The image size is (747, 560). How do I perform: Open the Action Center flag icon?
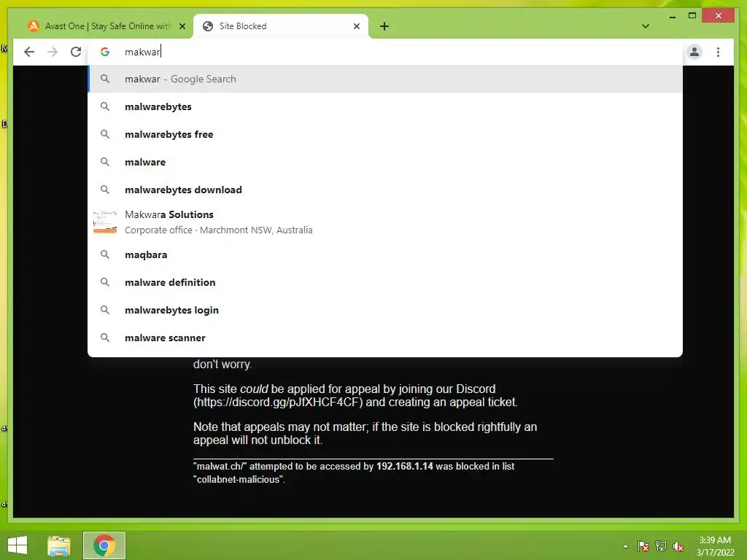[x=643, y=546]
